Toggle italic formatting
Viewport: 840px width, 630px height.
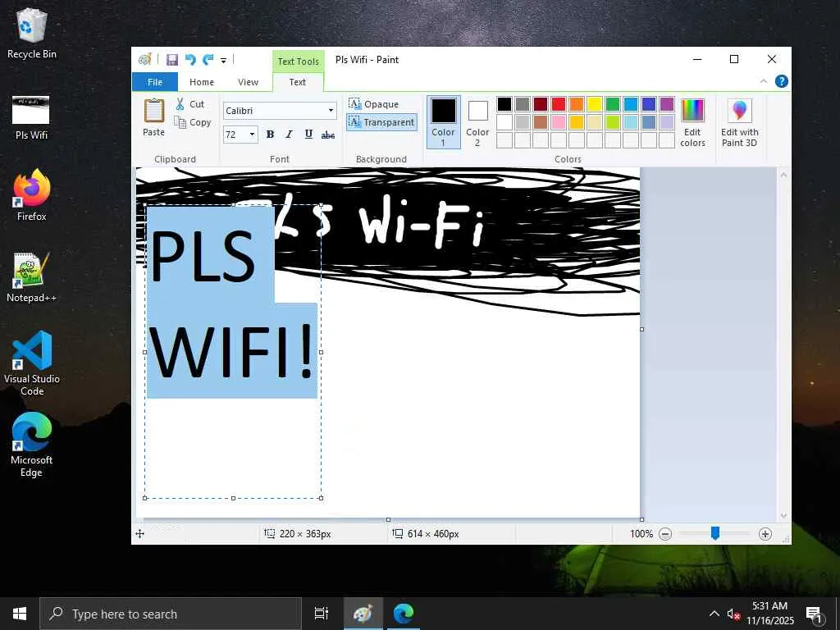(290, 135)
